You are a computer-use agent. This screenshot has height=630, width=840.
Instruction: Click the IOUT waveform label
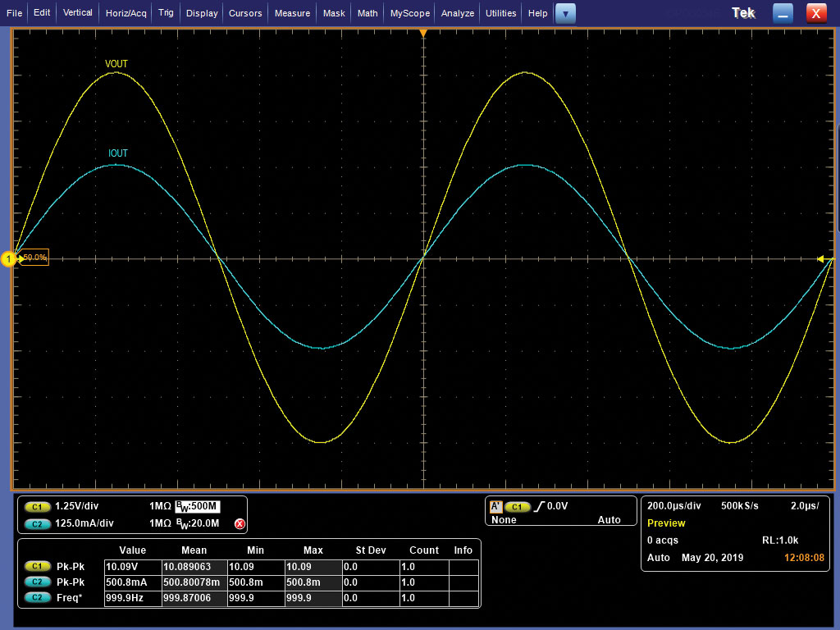coord(118,153)
